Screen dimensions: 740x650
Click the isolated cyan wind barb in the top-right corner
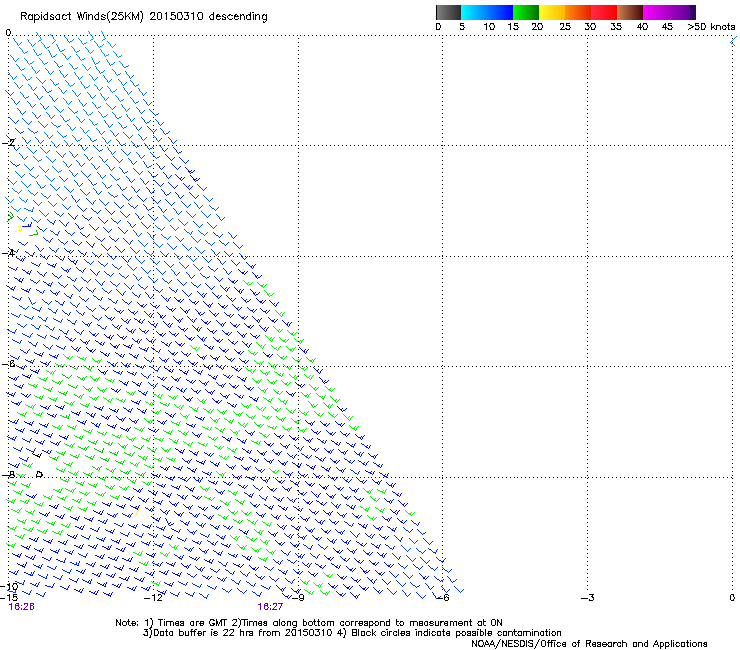(x=733, y=42)
